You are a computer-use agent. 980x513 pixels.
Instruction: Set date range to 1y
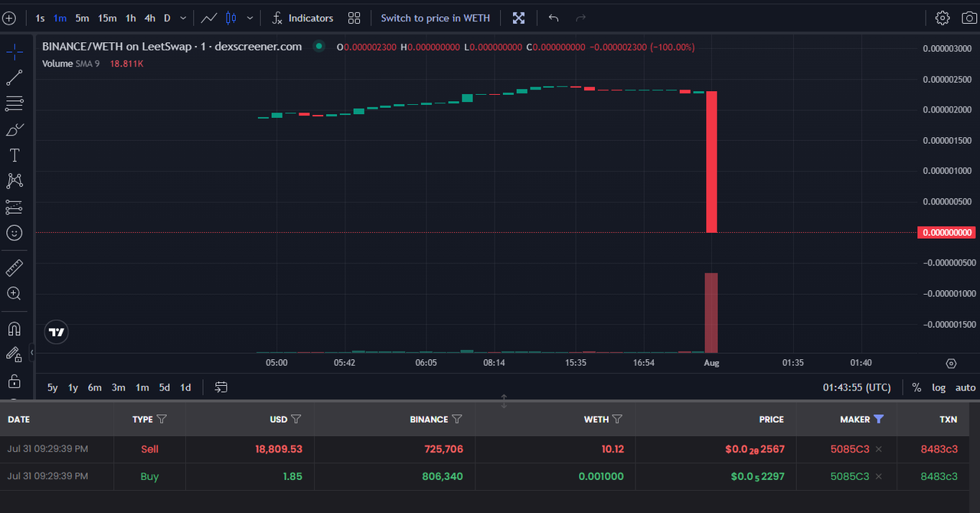(73, 387)
